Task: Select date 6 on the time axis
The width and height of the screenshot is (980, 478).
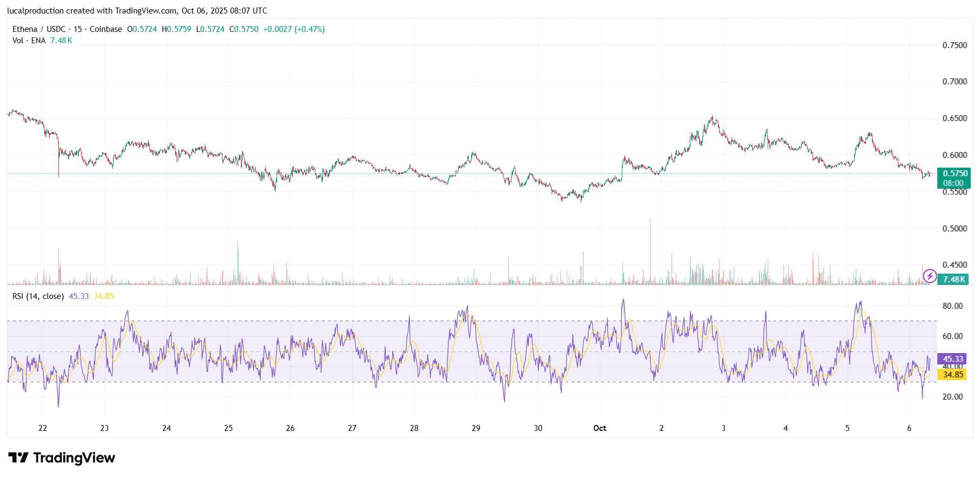Action: tap(909, 428)
